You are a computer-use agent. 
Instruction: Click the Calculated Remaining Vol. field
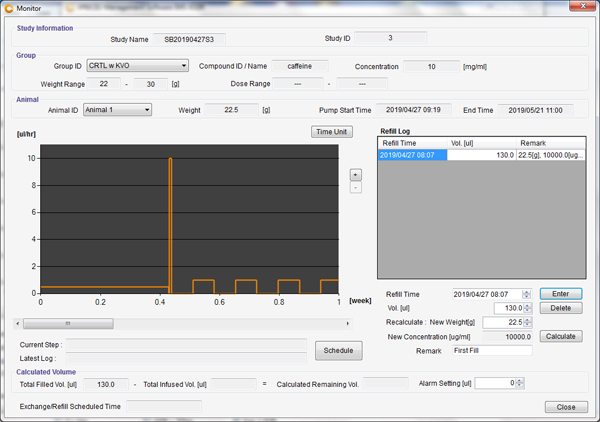coord(385,383)
